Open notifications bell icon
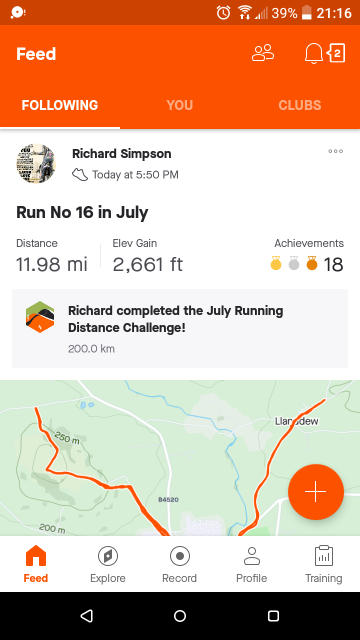 coord(313,53)
